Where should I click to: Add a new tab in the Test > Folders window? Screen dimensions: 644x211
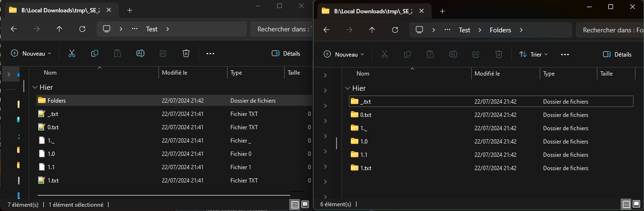tap(442, 10)
